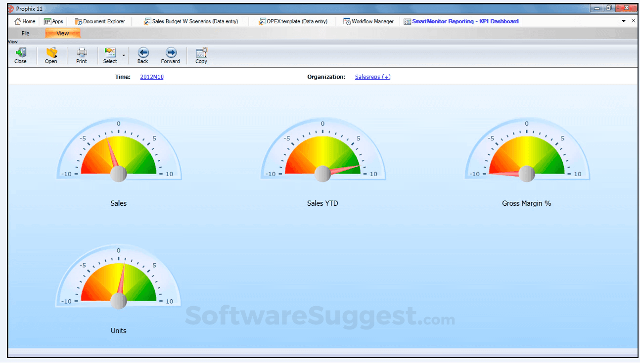Viewport: 640px width, 364px height.
Task: Expand the Salesreps (+) organization selector
Action: click(372, 77)
